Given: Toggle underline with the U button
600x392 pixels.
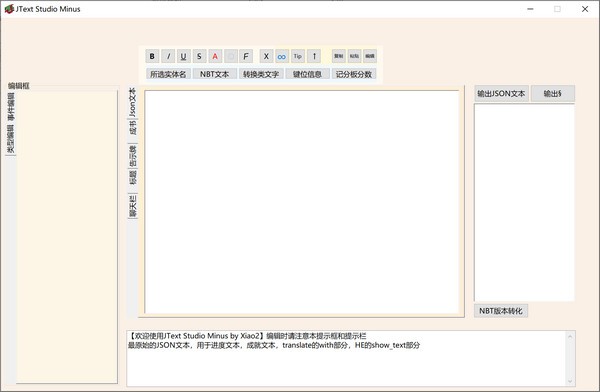Looking at the screenshot, I should click(x=184, y=56).
